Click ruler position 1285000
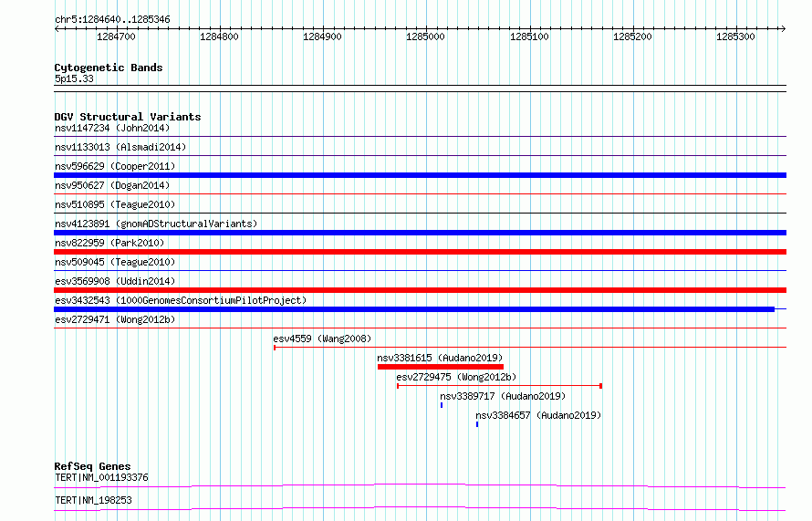This screenshot has width=812, height=521. [x=426, y=36]
